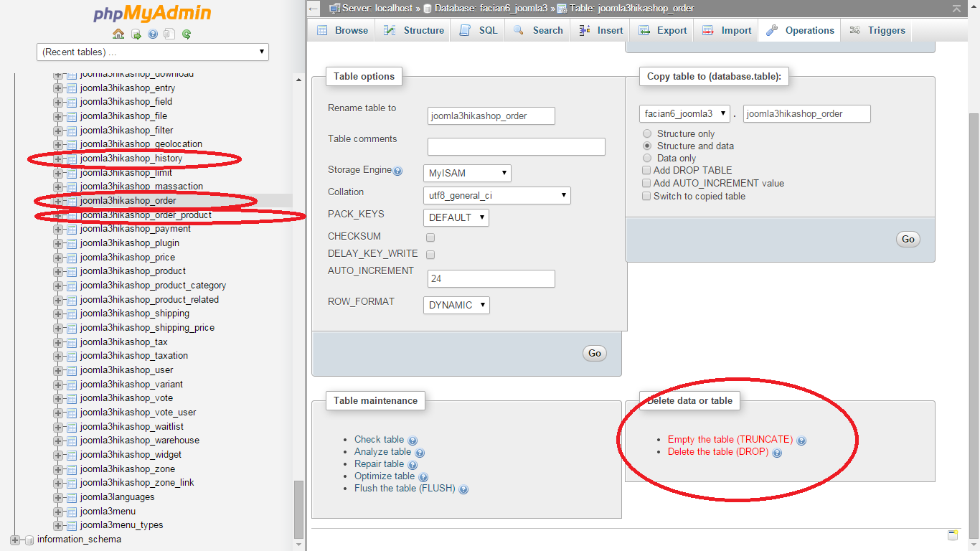Click the Log out icon below the logo
Image resolution: width=980 pixels, height=551 pixels.
[x=136, y=34]
